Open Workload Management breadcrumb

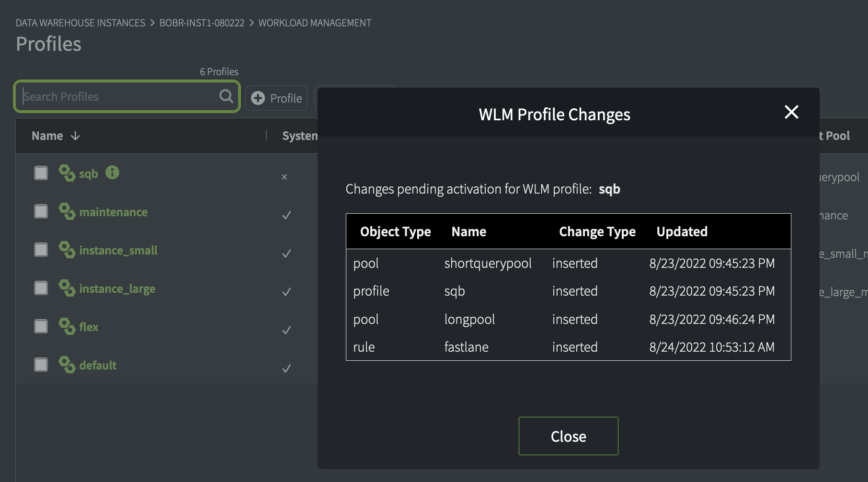[315, 23]
